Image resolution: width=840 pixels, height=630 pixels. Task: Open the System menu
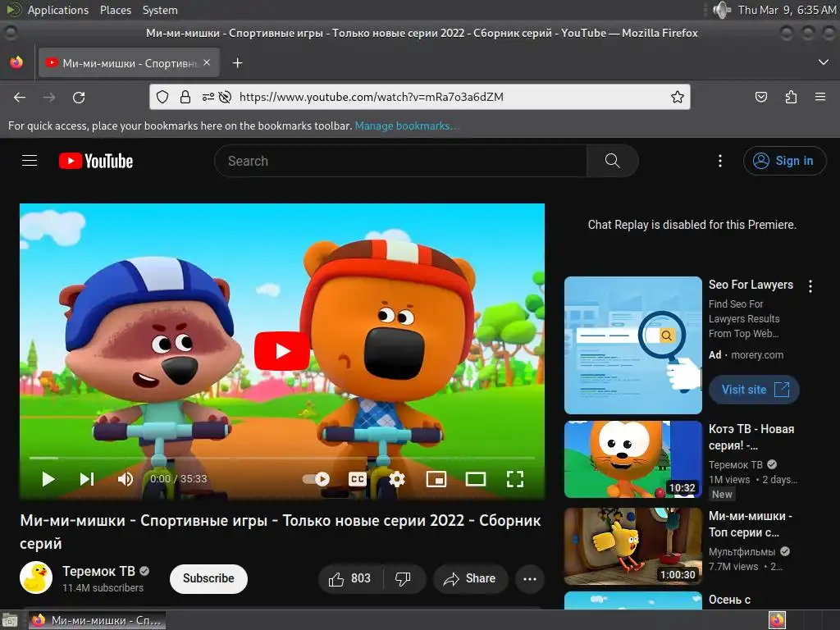click(160, 10)
